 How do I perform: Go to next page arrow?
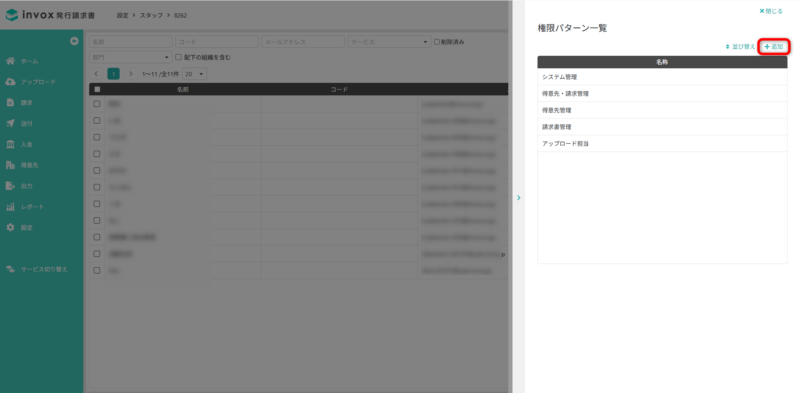131,74
